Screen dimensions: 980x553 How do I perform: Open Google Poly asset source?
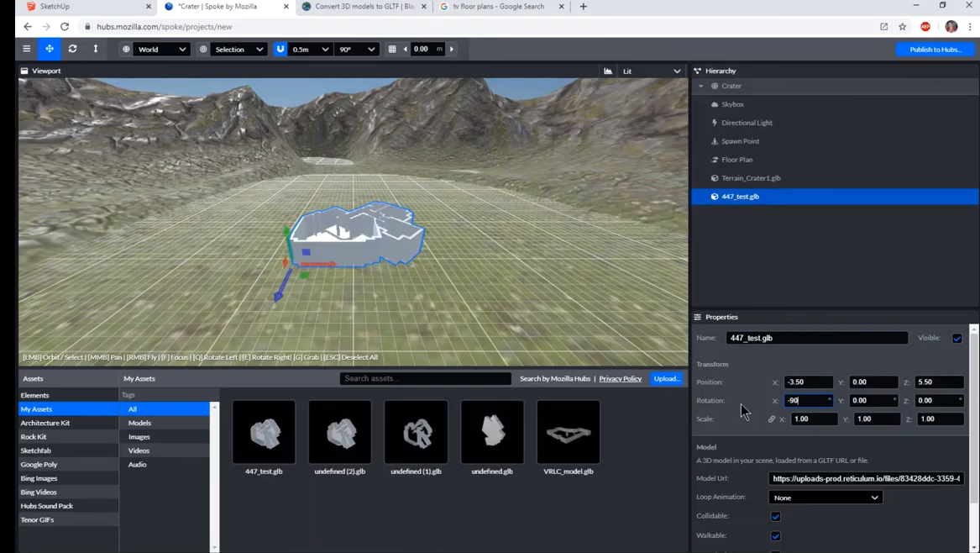coord(68,464)
